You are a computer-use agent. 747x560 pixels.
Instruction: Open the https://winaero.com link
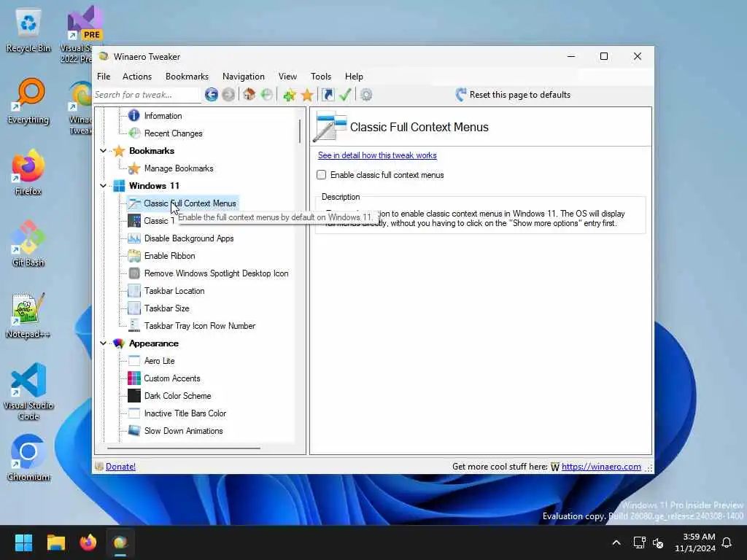pos(601,467)
